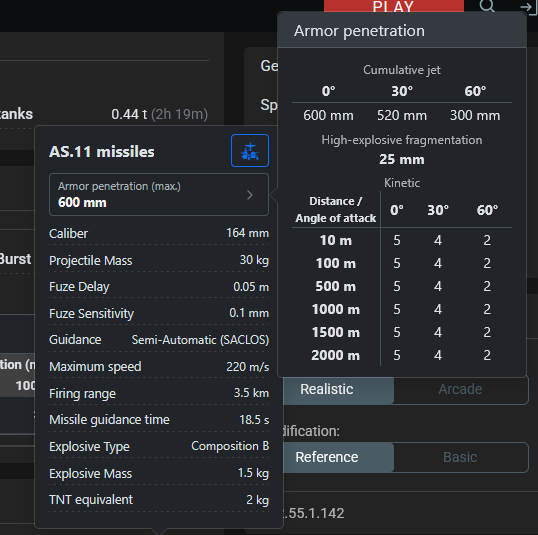This screenshot has width=538, height=535.
Task: Switch to Basic modification option
Action: click(460, 457)
